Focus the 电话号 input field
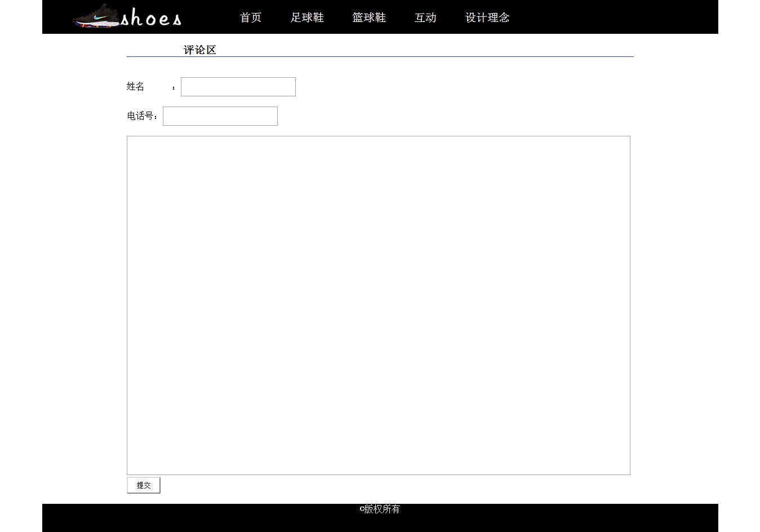The height and width of the screenshot is (532, 760). tap(220, 116)
